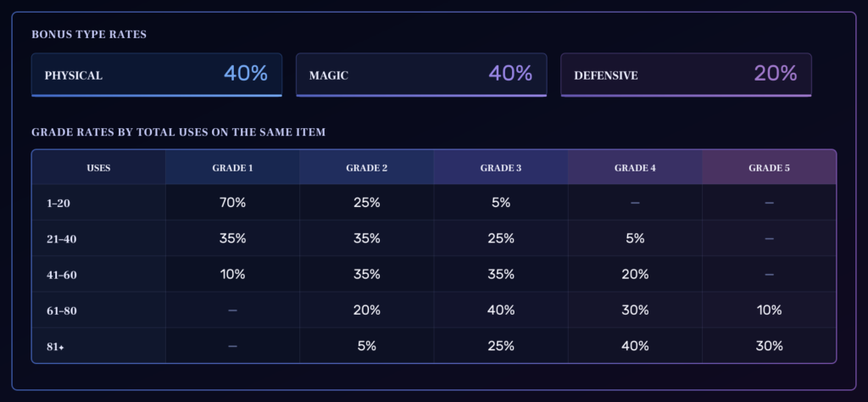The width and height of the screenshot is (868, 402).
Task: Click the Grade 2 column header
Action: click(x=366, y=167)
